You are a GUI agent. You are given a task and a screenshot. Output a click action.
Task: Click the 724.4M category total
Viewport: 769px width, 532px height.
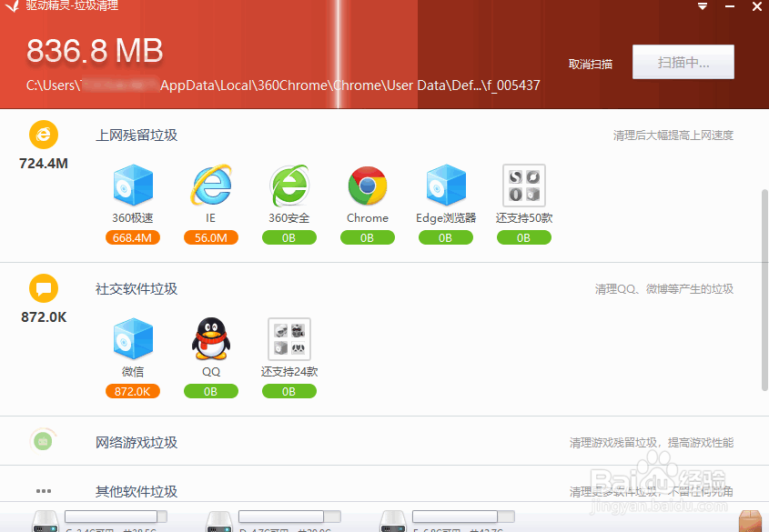tap(44, 163)
